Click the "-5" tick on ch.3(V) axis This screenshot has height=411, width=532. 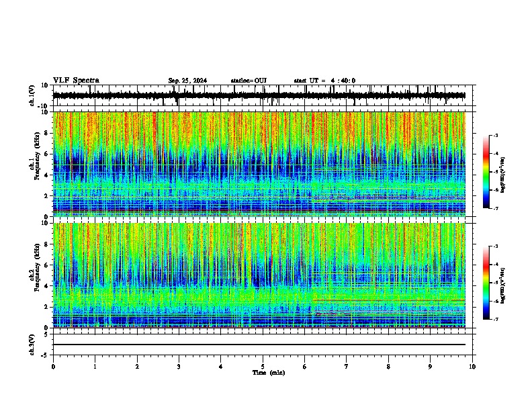45,355
